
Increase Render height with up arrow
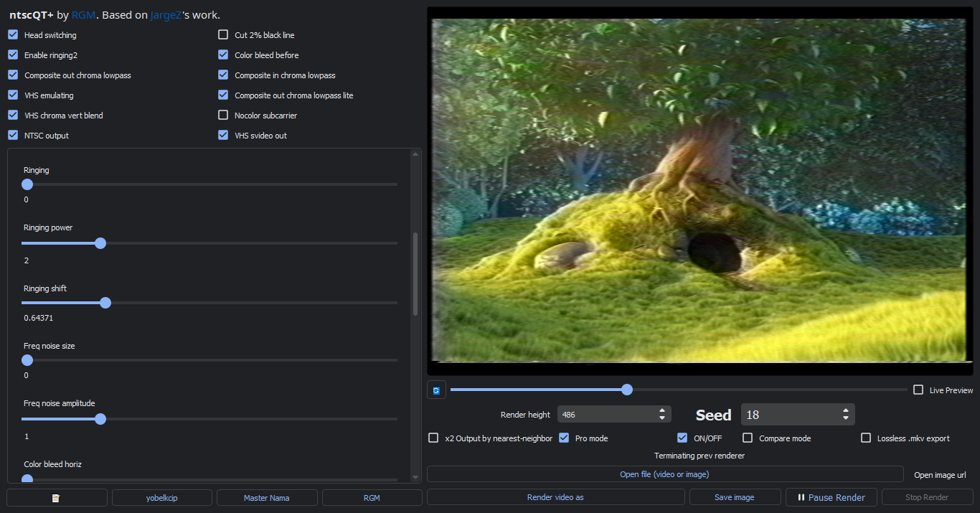click(662, 411)
